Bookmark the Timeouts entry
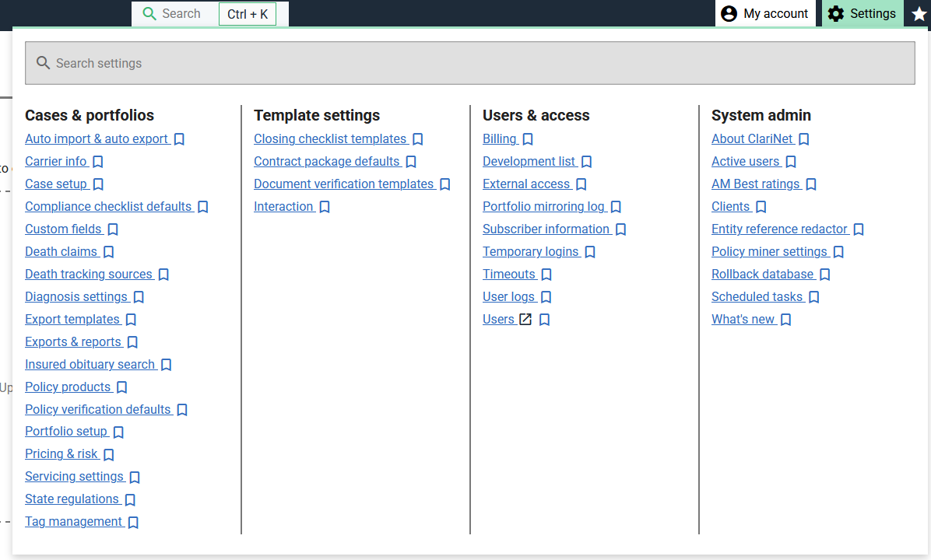Screen dimensions: 931x560 (546, 275)
